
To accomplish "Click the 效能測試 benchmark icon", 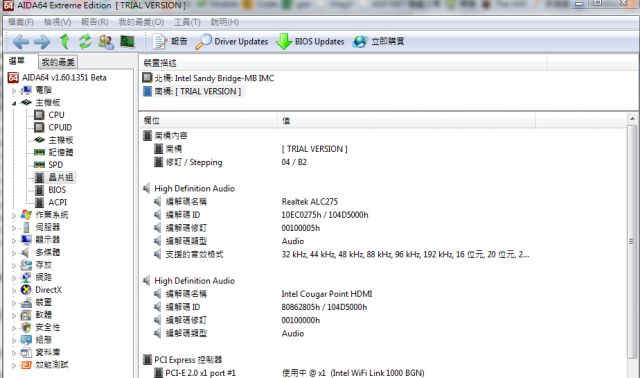I will click(x=26, y=365).
